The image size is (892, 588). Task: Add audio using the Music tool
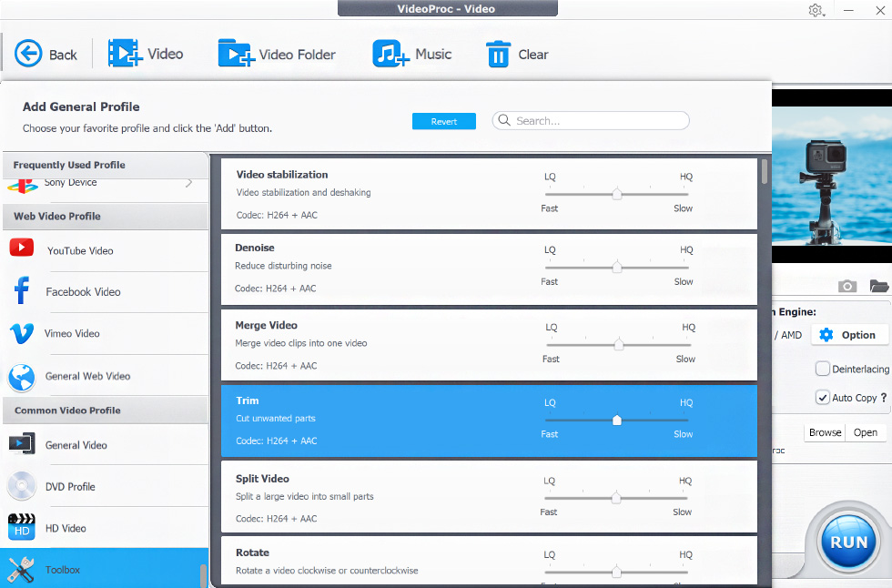pyautogui.click(x=411, y=54)
